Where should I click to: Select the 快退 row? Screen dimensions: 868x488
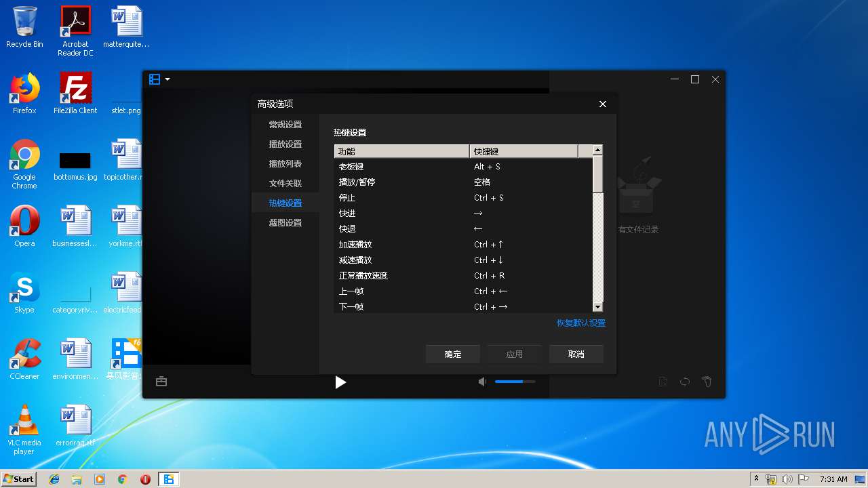463,229
